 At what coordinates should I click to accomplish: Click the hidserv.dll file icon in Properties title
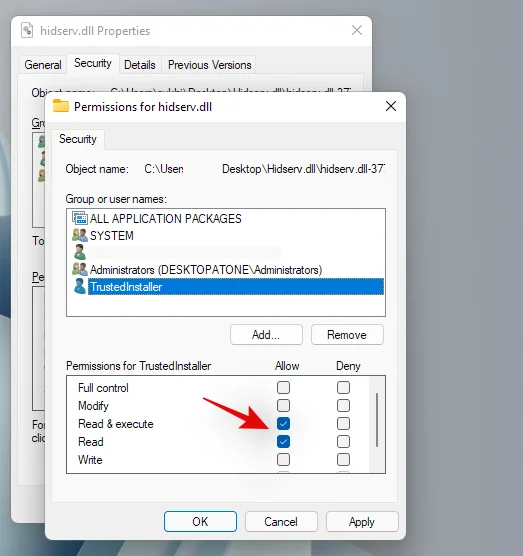pos(27,30)
